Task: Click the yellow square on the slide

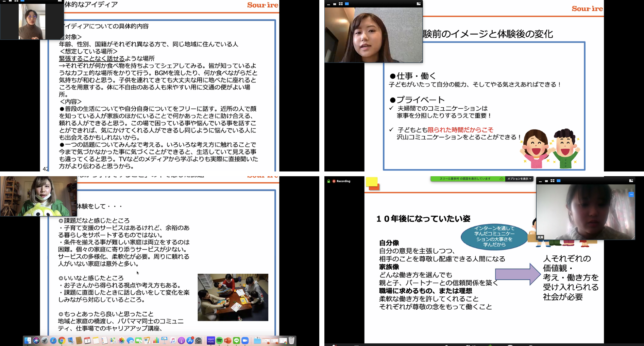Action: [372, 182]
